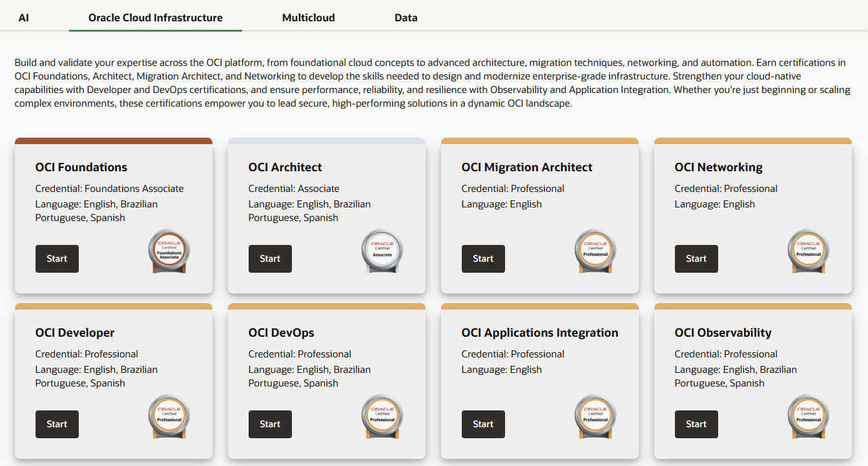Viewport: 868px width, 466px height.
Task: Go to the Data tab
Action: pos(406,17)
